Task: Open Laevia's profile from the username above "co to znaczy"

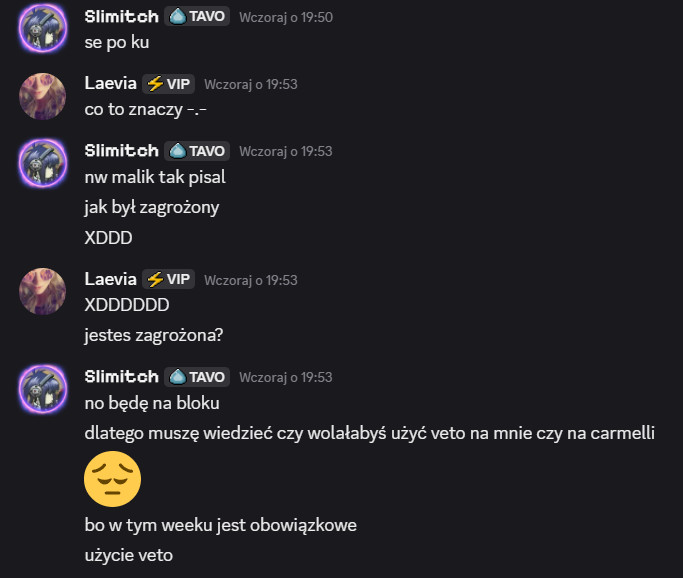Action: point(110,84)
